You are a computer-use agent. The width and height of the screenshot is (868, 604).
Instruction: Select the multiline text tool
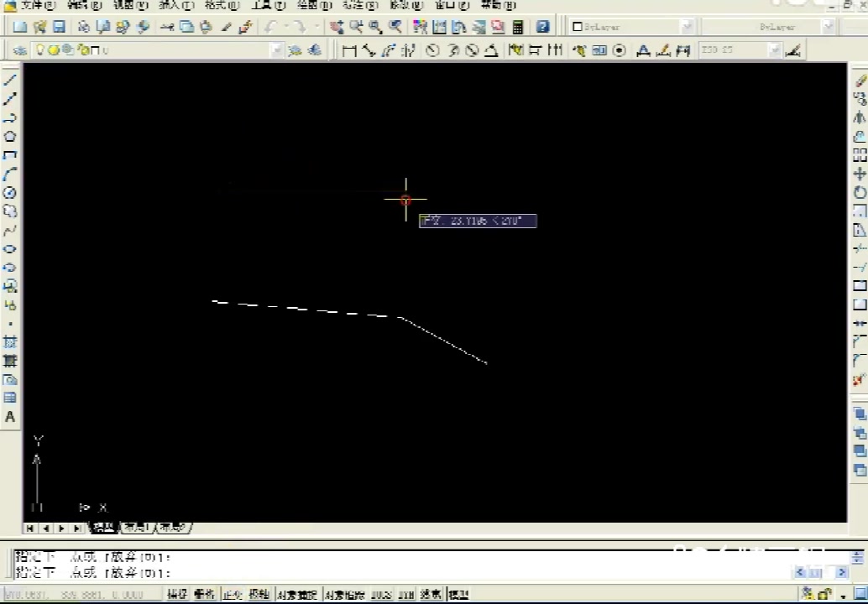10,417
